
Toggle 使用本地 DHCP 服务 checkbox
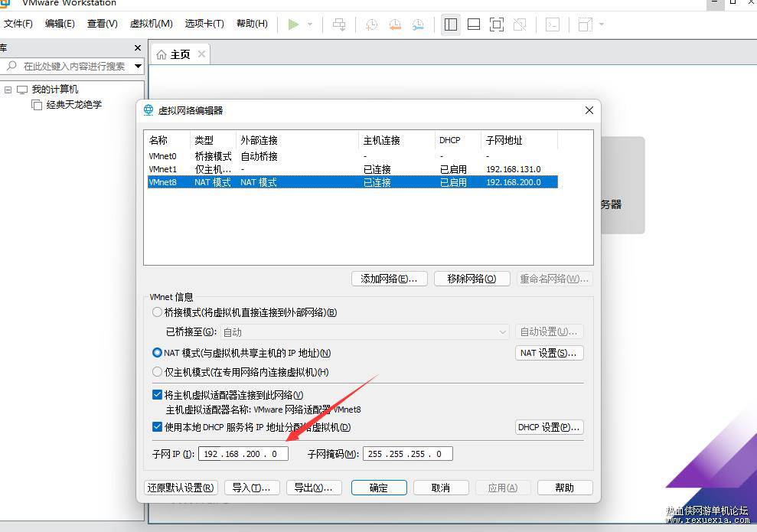[x=157, y=427]
